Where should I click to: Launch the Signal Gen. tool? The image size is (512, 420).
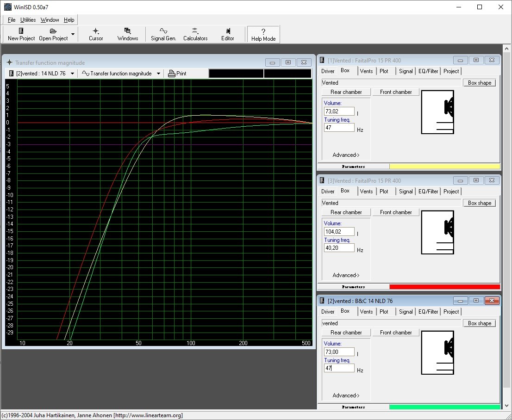pyautogui.click(x=163, y=31)
